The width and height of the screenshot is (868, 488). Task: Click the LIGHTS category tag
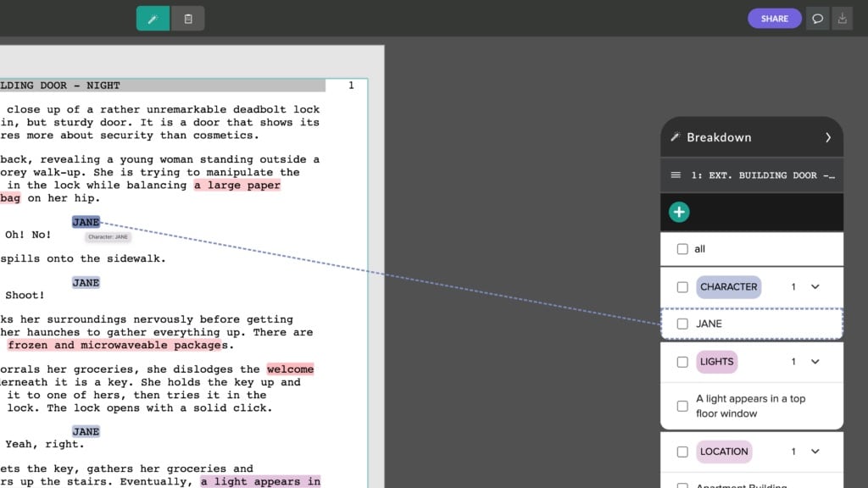tap(717, 362)
